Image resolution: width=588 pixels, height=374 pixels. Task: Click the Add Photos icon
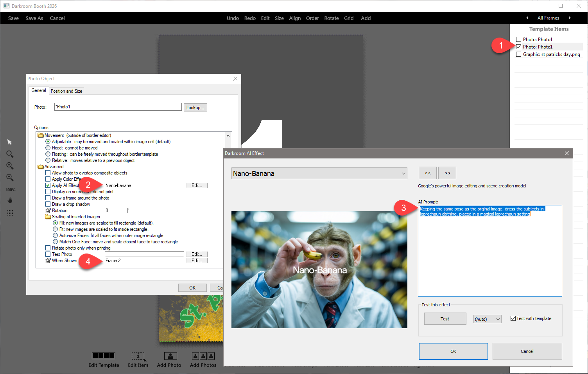(203, 356)
